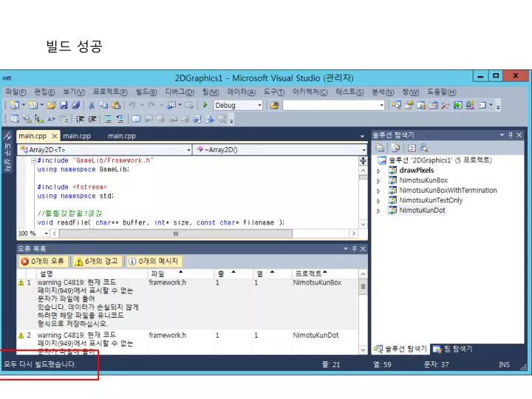Open the 100 % zoom dropdown
Screen dimensions: 532x399
(x=46, y=233)
